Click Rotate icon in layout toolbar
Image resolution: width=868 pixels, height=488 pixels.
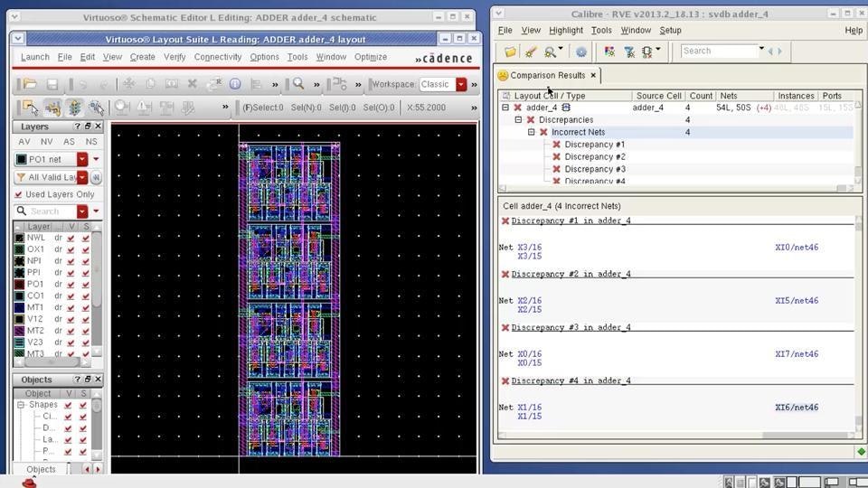point(214,83)
